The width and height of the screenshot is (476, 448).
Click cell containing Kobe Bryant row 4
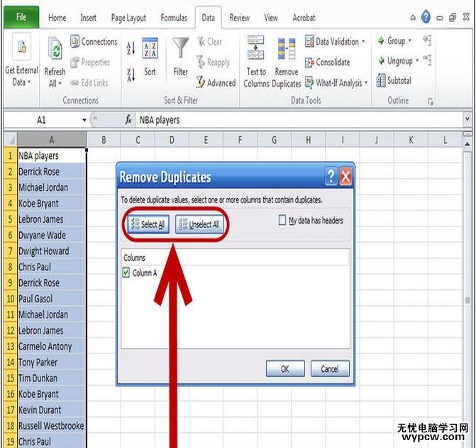pyautogui.click(x=52, y=203)
